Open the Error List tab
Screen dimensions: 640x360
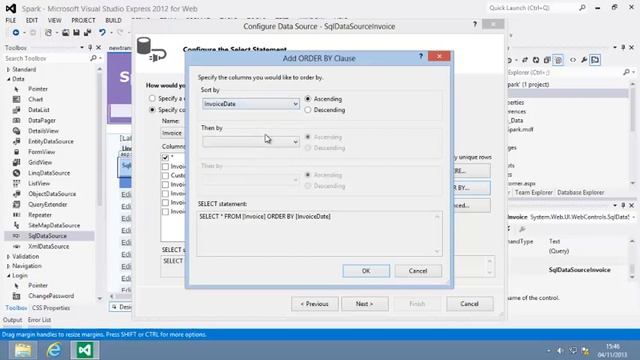39,320
